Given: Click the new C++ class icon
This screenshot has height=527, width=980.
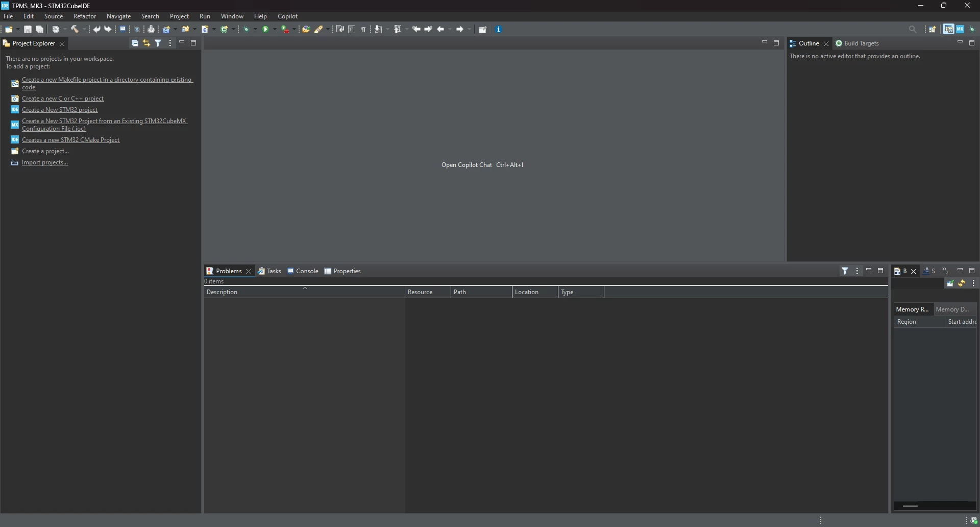Looking at the screenshot, I should pos(224,29).
